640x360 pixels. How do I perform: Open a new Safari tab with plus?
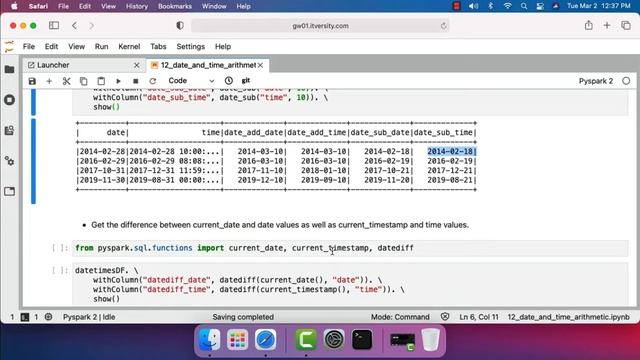(607, 25)
